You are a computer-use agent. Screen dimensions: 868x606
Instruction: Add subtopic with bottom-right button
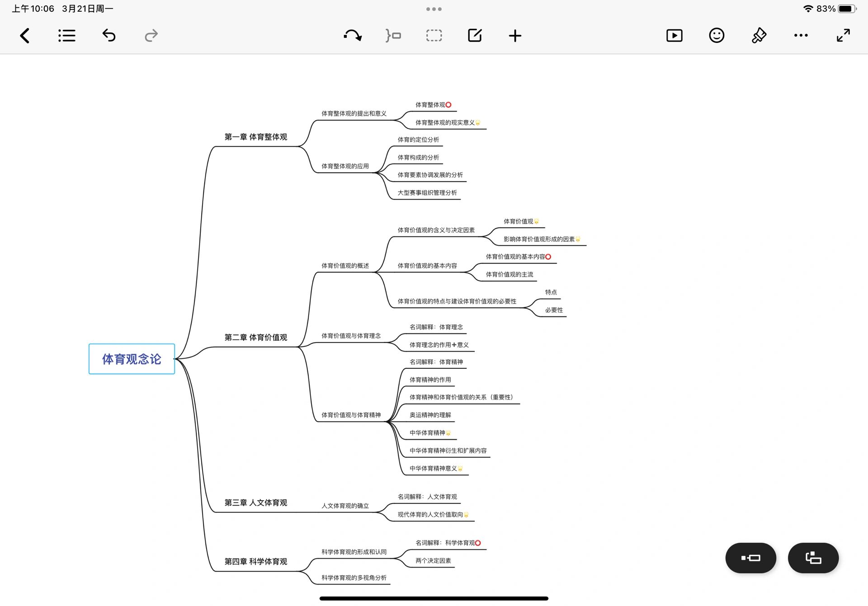(x=813, y=558)
